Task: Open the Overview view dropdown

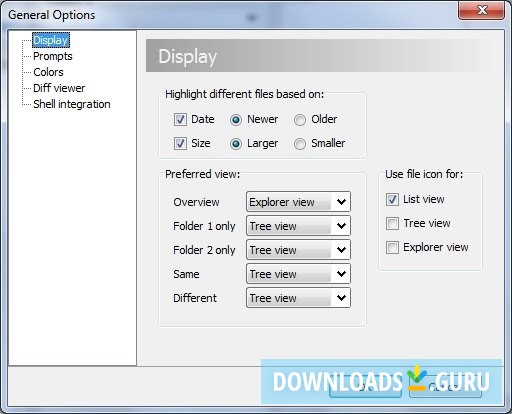Action: click(298, 202)
